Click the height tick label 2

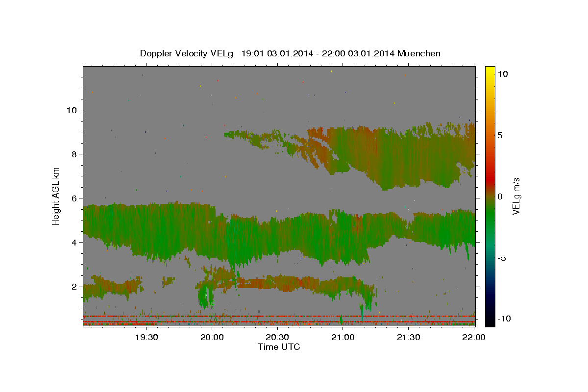(75, 287)
